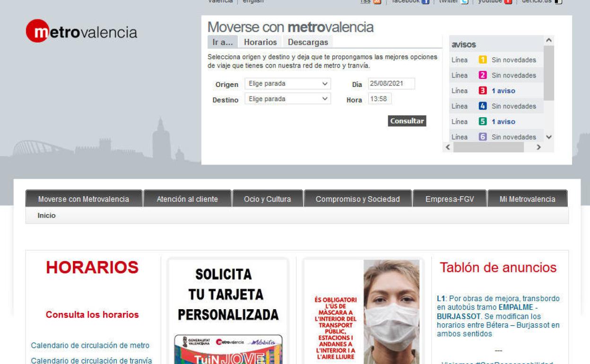
Task: Open Moverse con Metrovalencia menu
Action: [x=84, y=199]
